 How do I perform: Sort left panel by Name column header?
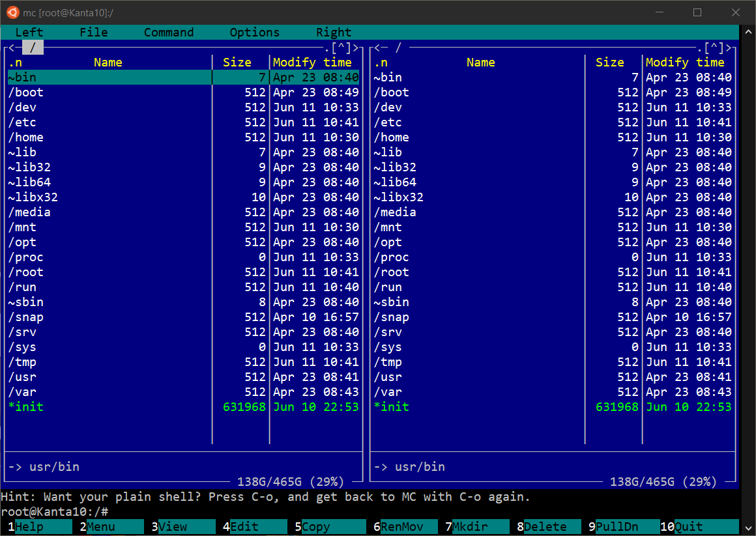108,63
